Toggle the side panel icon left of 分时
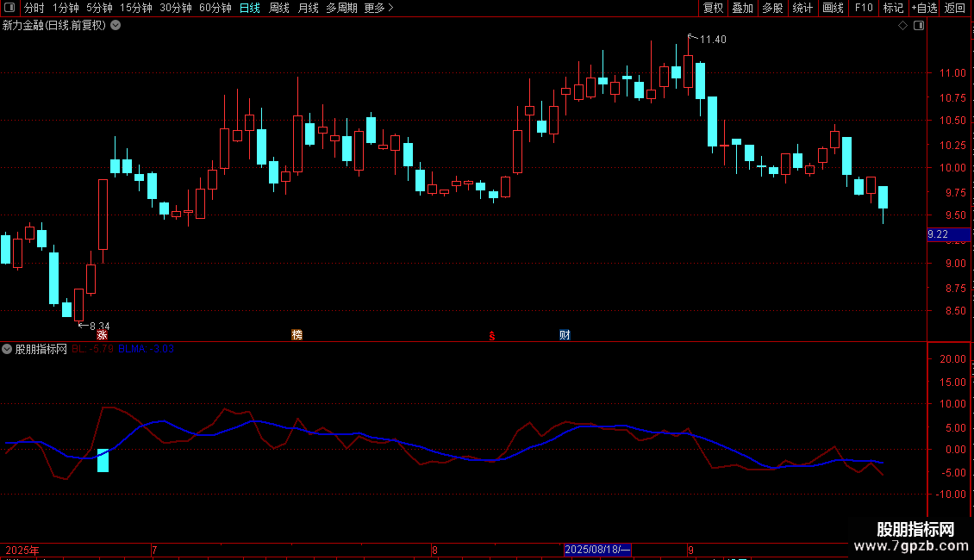 click(9, 8)
